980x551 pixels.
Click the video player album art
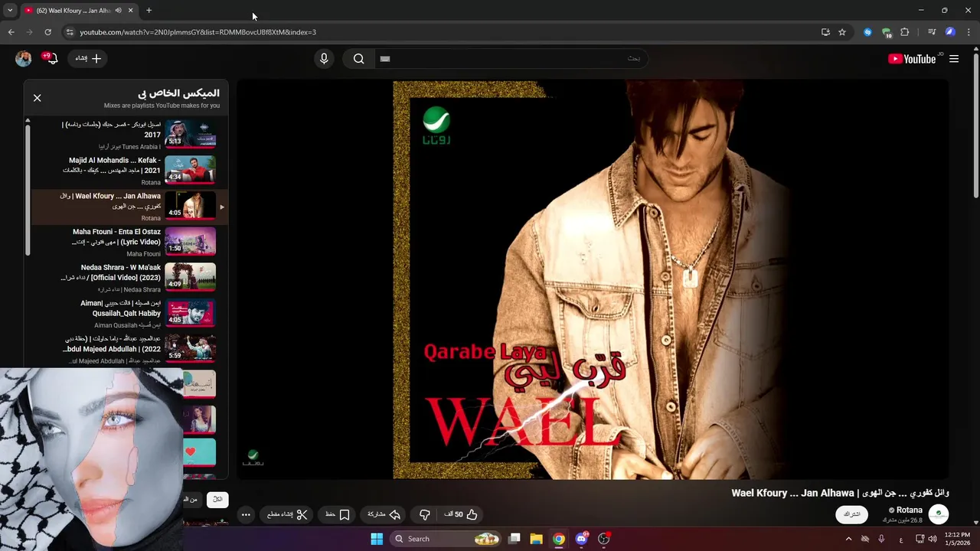pyautogui.click(x=593, y=279)
